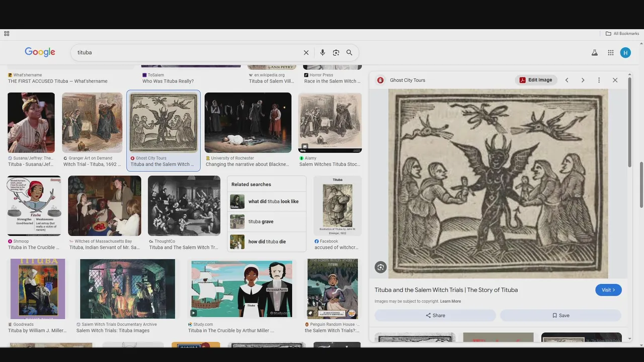Open the browser apps grid icon

click(7, 34)
